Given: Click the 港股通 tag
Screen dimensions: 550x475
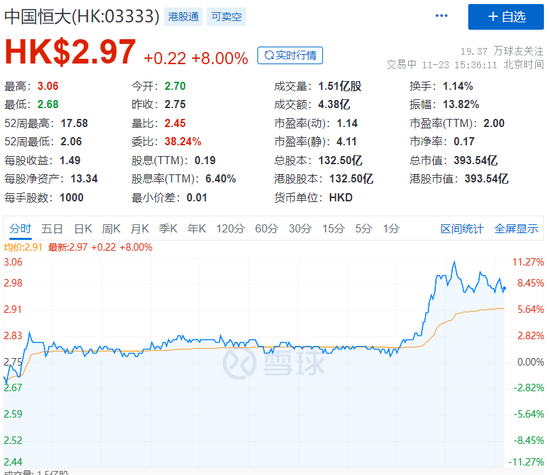Looking at the screenshot, I should pyautogui.click(x=183, y=17).
